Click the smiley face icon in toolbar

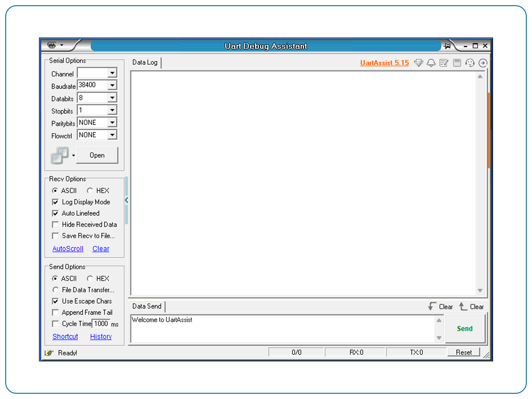point(470,63)
